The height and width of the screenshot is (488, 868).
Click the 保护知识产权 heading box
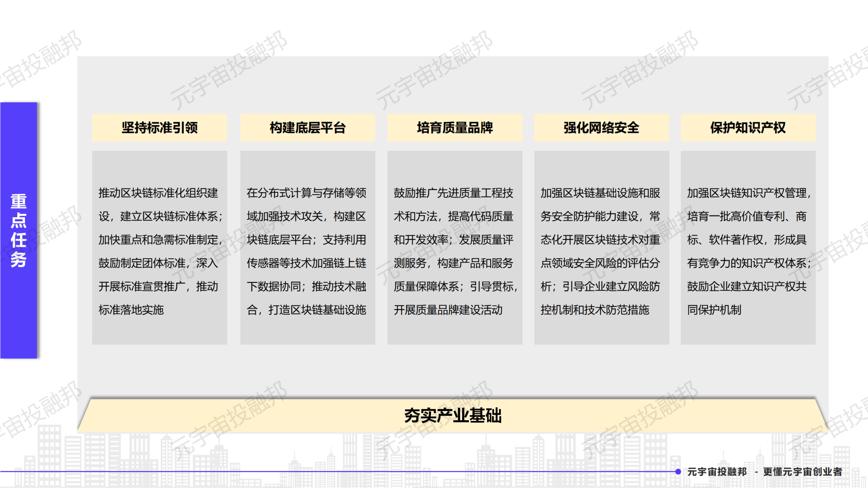[x=748, y=128]
